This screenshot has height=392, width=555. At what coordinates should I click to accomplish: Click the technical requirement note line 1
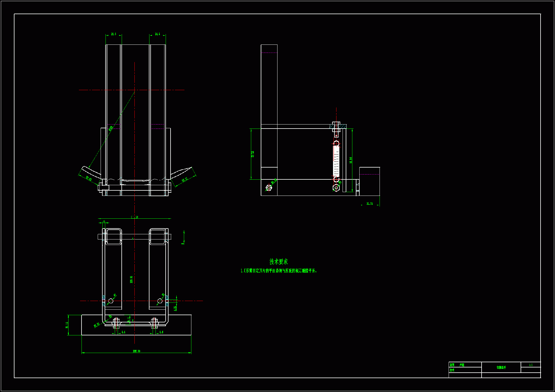tap(279, 271)
